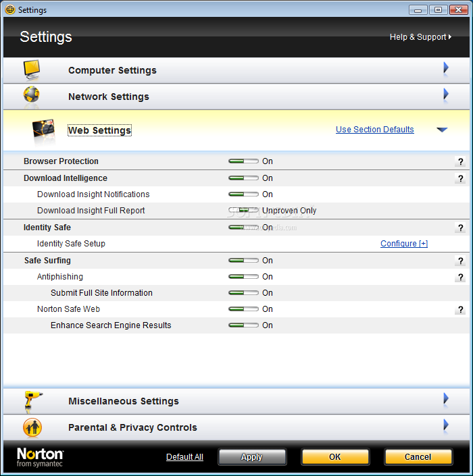The width and height of the screenshot is (473, 476).
Task: Adjust Download Insight Full Report slider
Action: pyautogui.click(x=243, y=210)
